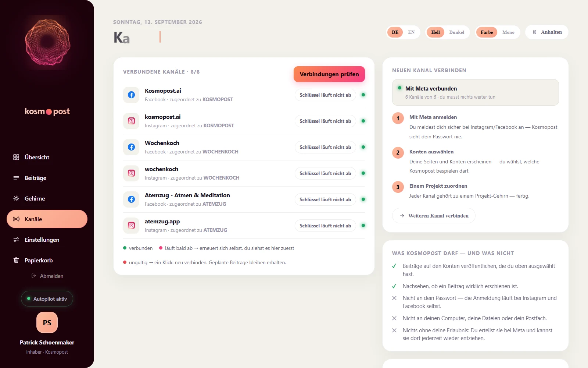
Task: Click Schlüssel läuft nicht ab for Atemzug Facebook
Action: coord(325,199)
